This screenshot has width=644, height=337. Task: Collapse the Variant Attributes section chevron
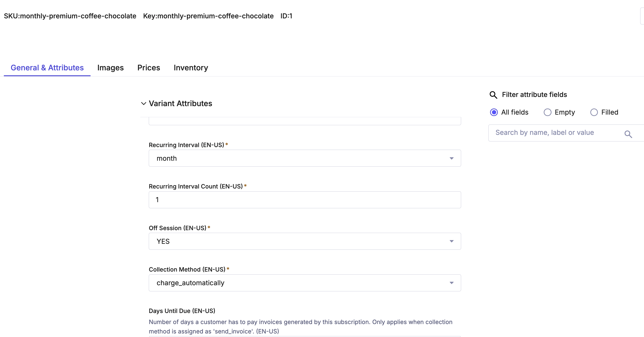pos(144,104)
